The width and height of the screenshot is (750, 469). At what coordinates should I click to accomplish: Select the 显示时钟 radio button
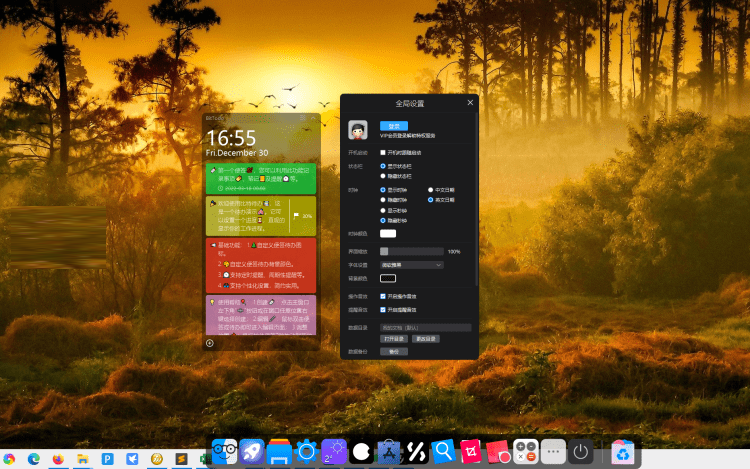383,190
